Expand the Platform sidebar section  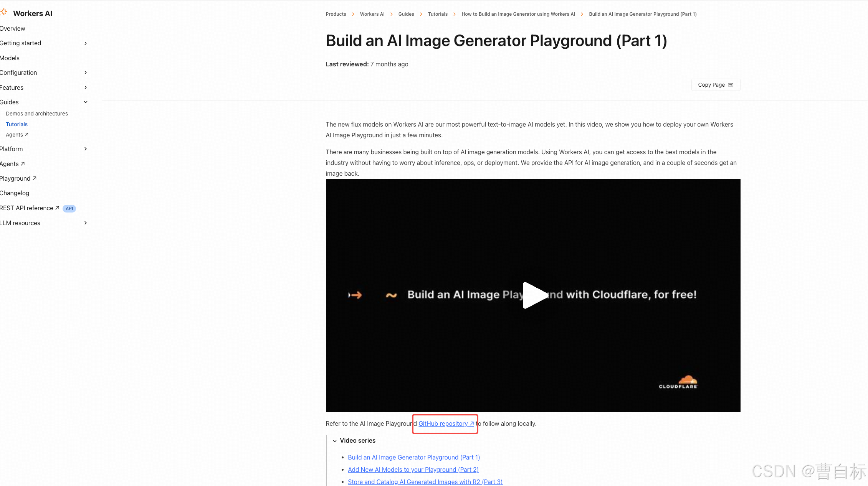click(x=85, y=149)
